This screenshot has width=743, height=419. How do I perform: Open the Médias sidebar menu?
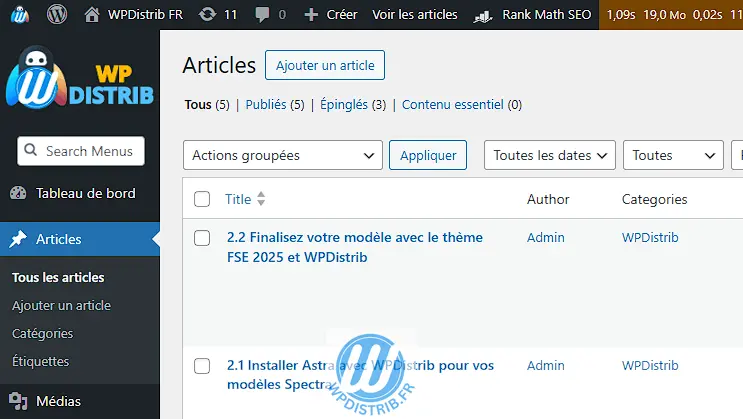pyautogui.click(x=80, y=401)
